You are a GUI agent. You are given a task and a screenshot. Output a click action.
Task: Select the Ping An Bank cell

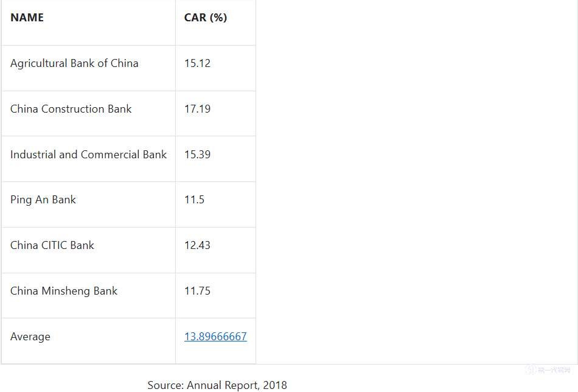coord(43,200)
